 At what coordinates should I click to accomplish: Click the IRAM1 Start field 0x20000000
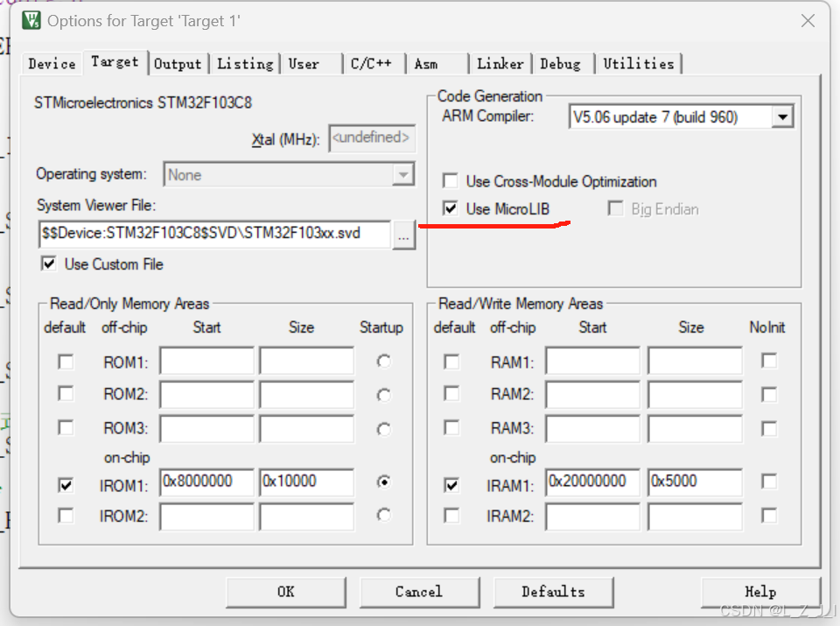pyautogui.click(x=593, y=482)
